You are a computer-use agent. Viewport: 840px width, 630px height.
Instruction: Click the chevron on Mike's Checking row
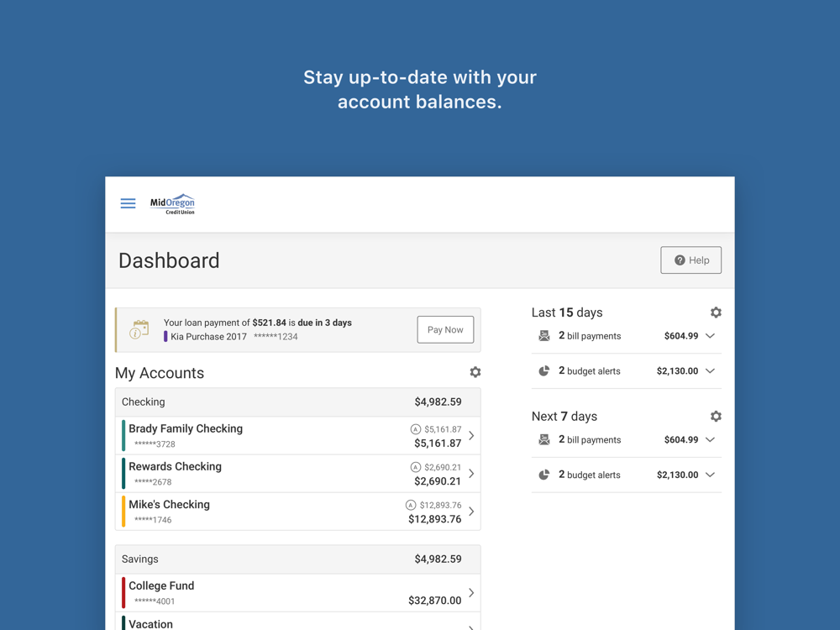pos(471,512)
